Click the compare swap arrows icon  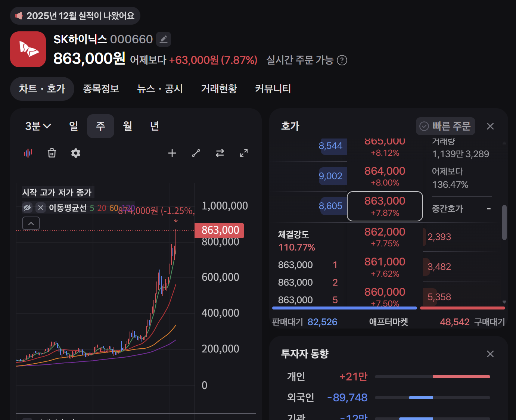(220, 153)
